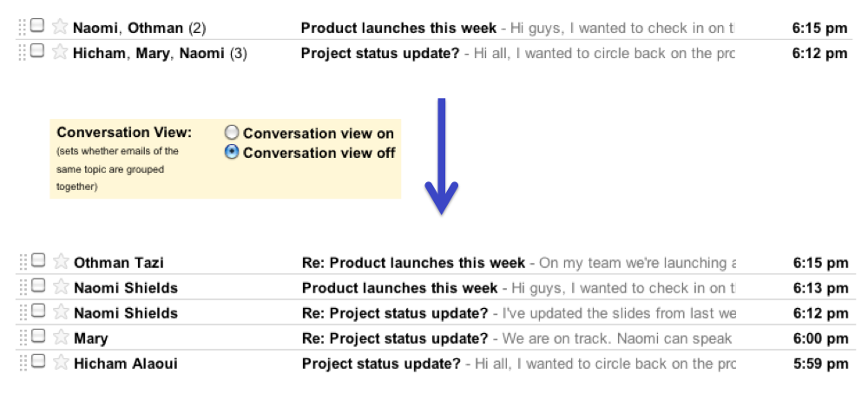This screenshot has height=400, width=868.
Task: Star Hicham Alaoui's Project status email
Action: tap(60, 362)
